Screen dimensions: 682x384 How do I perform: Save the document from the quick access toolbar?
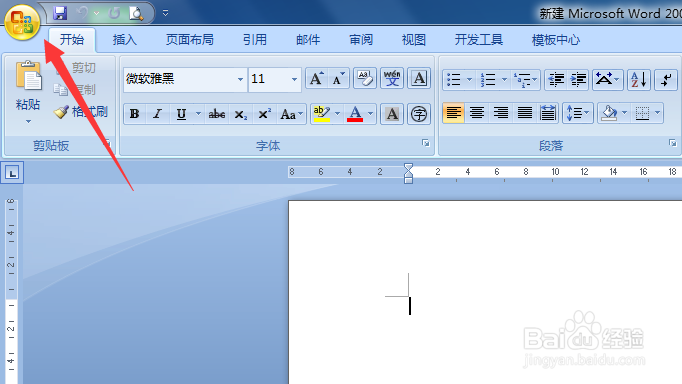click(x=60, y=13)
